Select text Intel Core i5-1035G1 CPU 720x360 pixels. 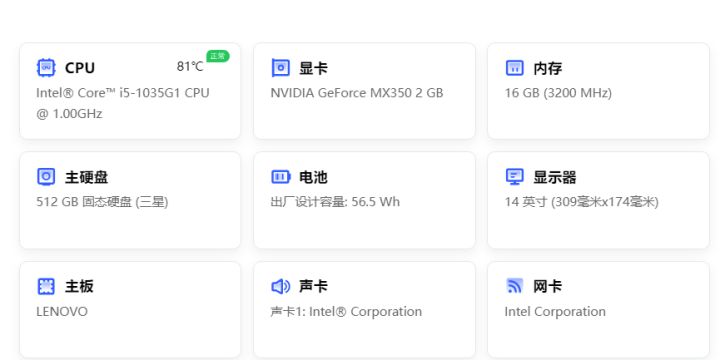pyautogui.click(x=123, y=93)
